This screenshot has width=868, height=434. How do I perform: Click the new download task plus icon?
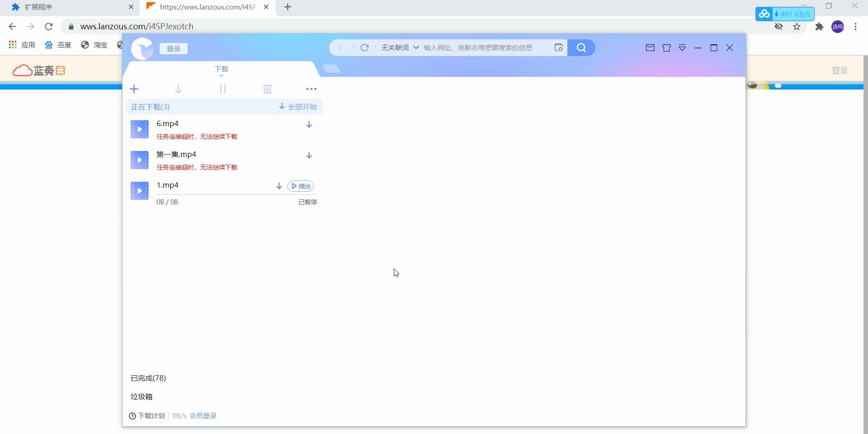(x=134, y=89)
